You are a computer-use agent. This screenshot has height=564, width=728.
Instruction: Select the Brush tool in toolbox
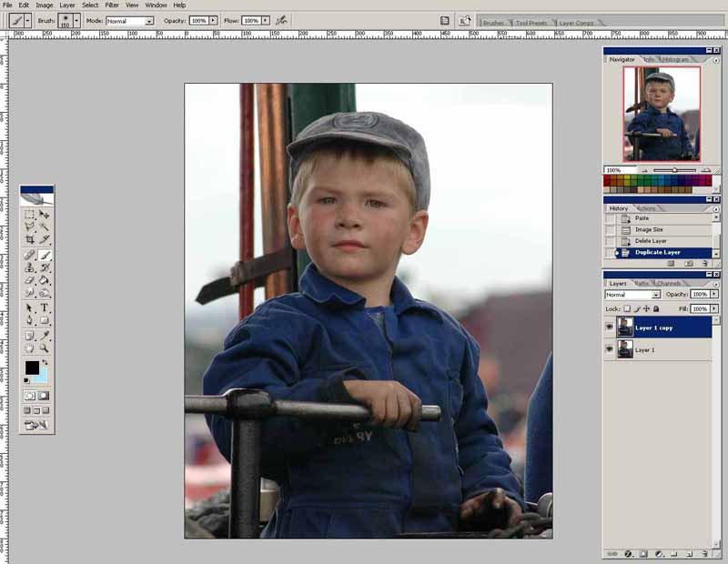click(x=44, y=255)
